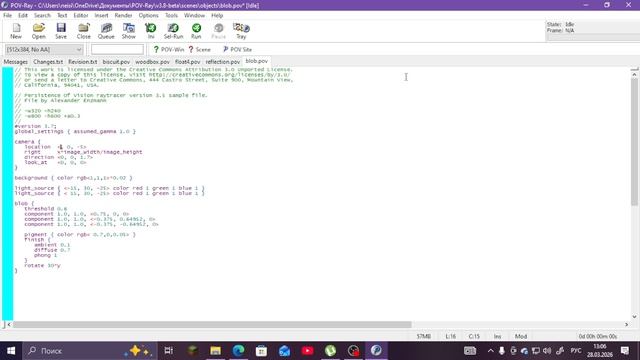640x360 pixels.
Task: Show the render window
Action: 129,31
